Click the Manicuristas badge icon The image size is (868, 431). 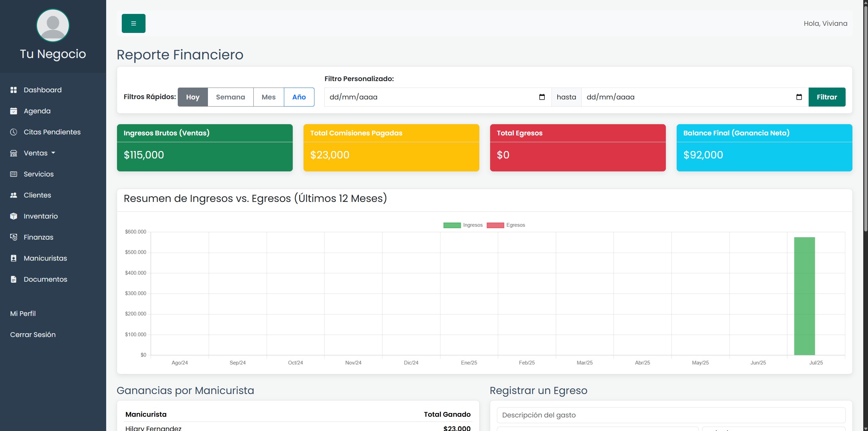[x=14, y=258]
